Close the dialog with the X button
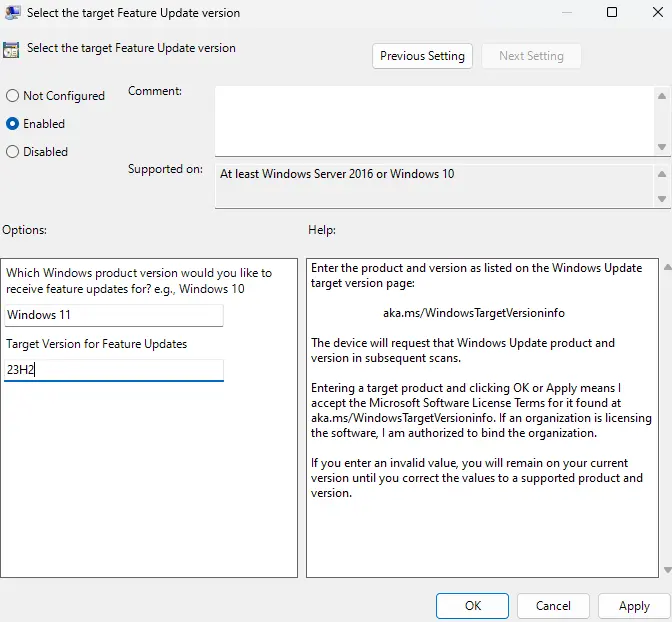This screenshot has height=622, width=672. (658, 12)
